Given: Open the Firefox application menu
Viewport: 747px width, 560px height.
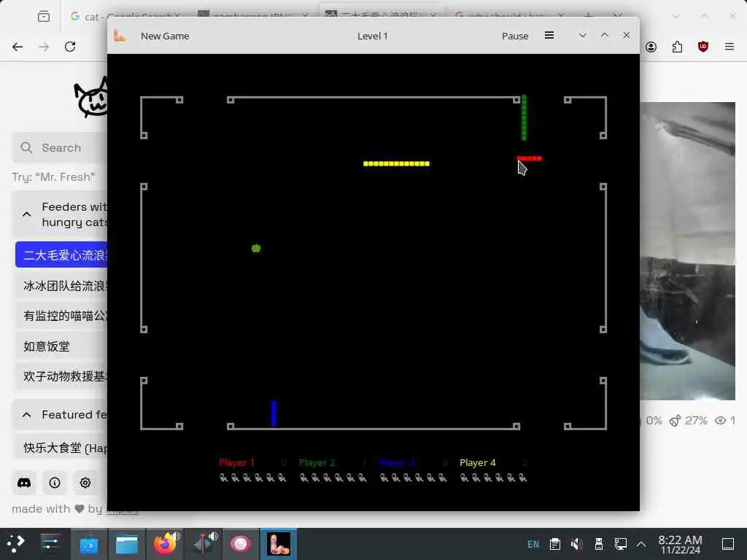Looking at the screenshot, I should pos(729,47).
